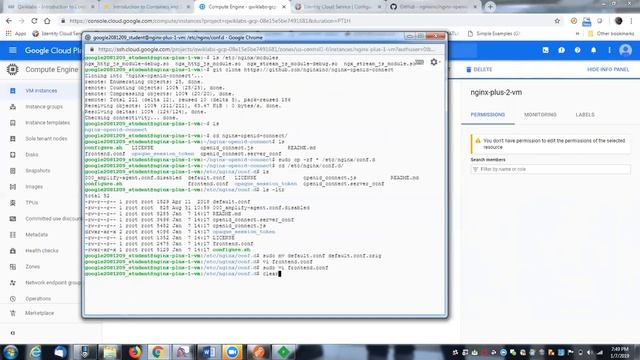
Task: Open Operations in sidebar
Action: (38, 299)
